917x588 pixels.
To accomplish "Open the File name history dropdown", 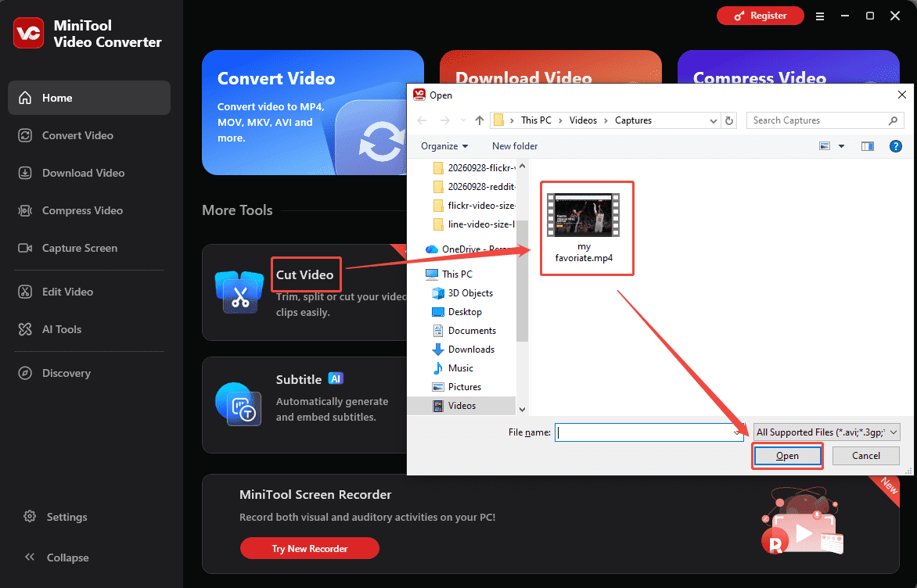I will [x=737, y=432].
